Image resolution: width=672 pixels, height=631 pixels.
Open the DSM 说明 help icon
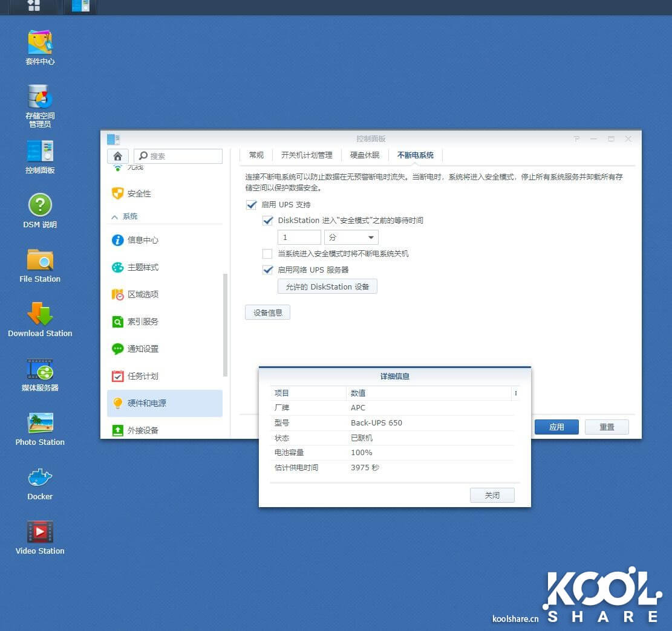point(40,206)
